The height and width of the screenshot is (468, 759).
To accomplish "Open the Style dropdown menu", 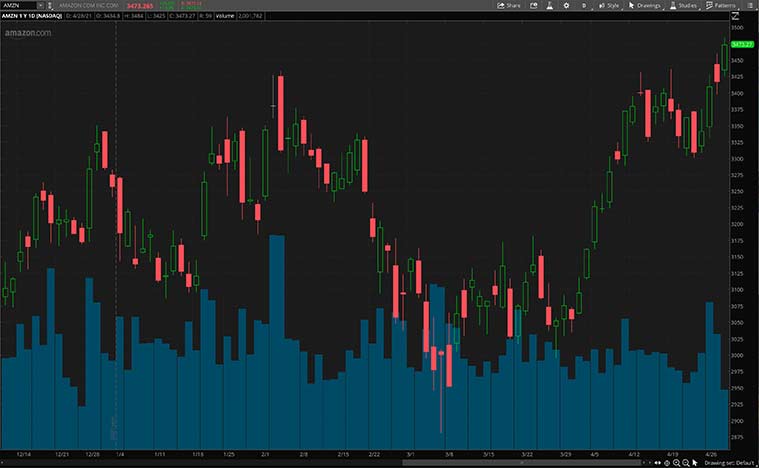I will [608, 5].
